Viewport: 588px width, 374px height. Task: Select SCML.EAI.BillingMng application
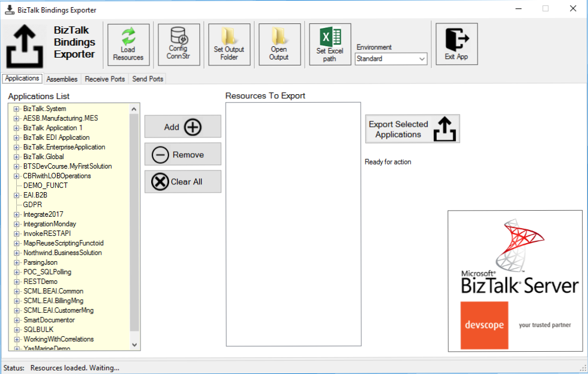[x=53, y=301]
